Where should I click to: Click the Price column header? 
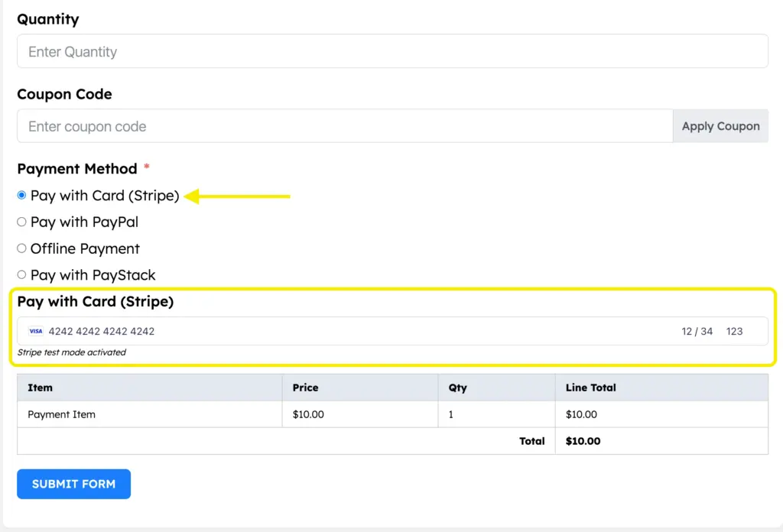[x=305, y=388]
